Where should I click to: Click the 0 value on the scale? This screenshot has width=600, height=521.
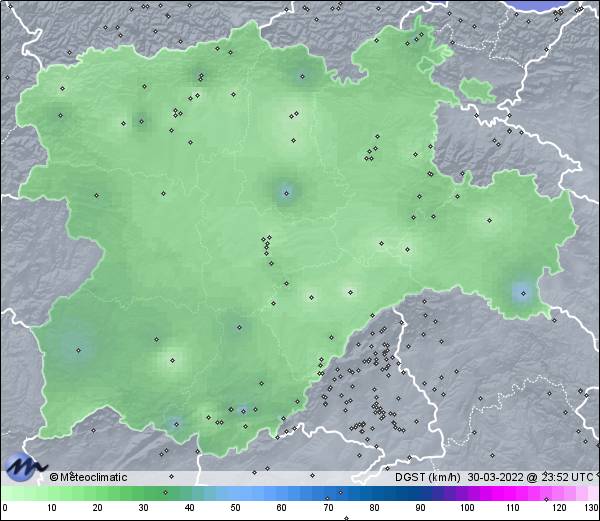point(5,509)
